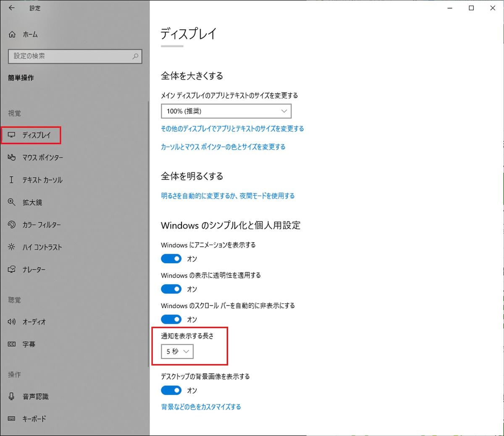This screenshot has width=504, height=436.
Task: Click the back arrow icon
Action: (11, 8)
